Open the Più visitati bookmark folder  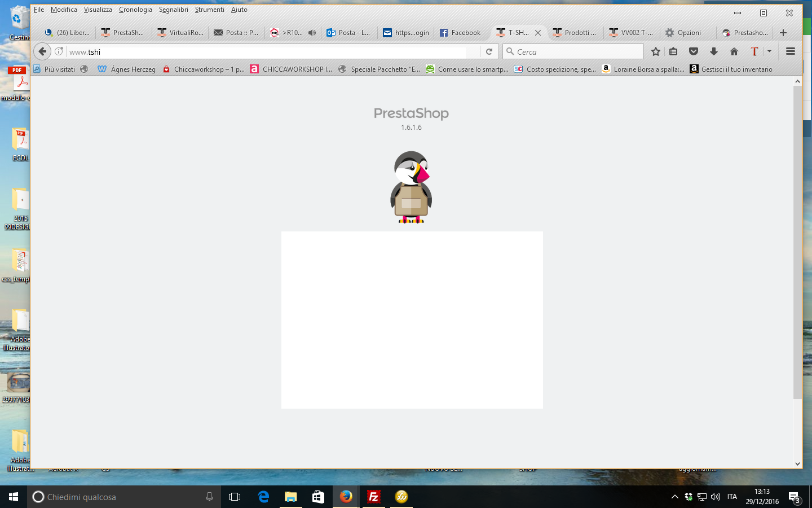point(54,69)
